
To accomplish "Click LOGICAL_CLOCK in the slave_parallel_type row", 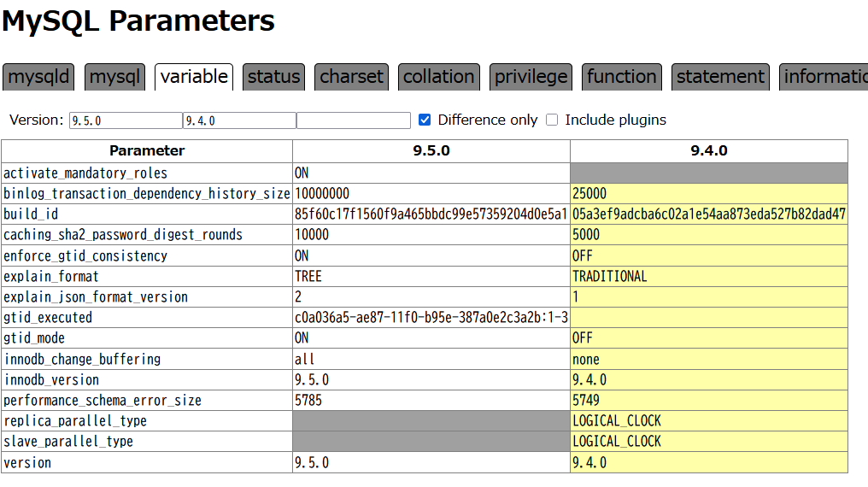I will click(x=617, y=441).
